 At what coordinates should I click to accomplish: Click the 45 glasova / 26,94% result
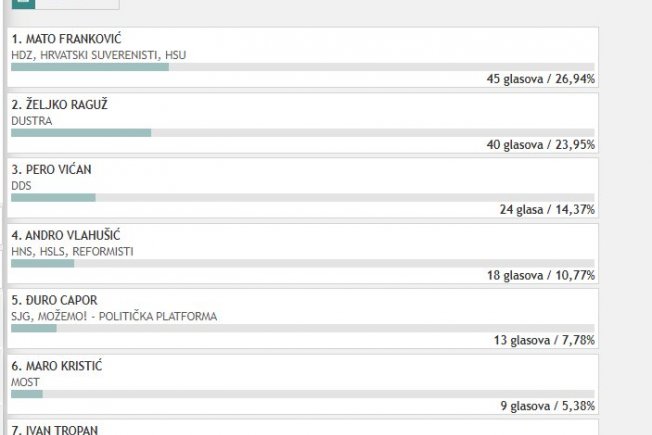541,79
